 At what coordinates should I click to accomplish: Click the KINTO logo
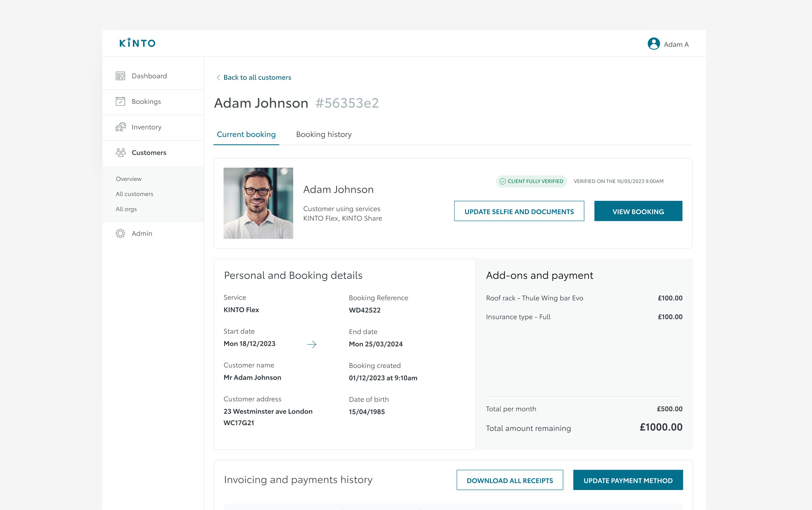tap(137, 43)
